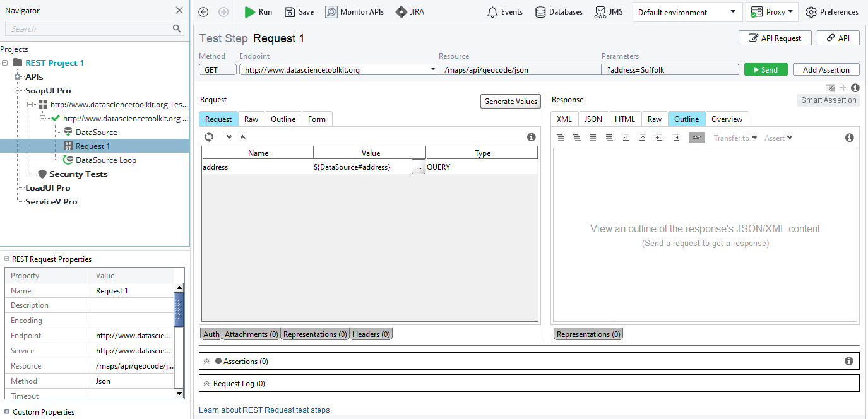
Task: Open the Headers (0) tab
Action: coord(371,334)
